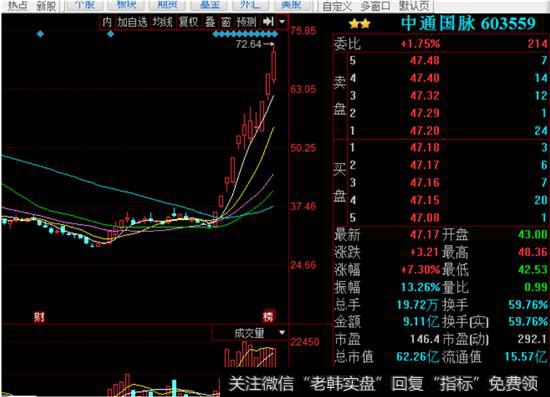The height and width of the screenshot is (397, 550).
Task: Click 委比 value +1.75%
Action: point(420,44)
